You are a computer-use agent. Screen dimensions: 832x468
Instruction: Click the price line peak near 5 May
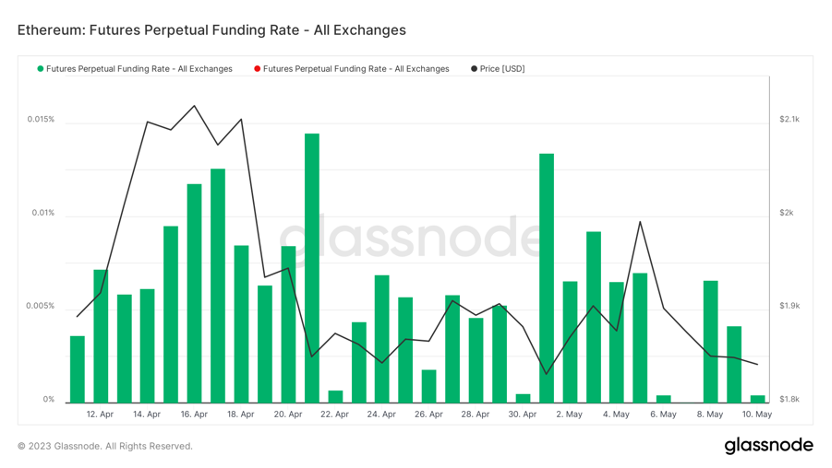640,222
